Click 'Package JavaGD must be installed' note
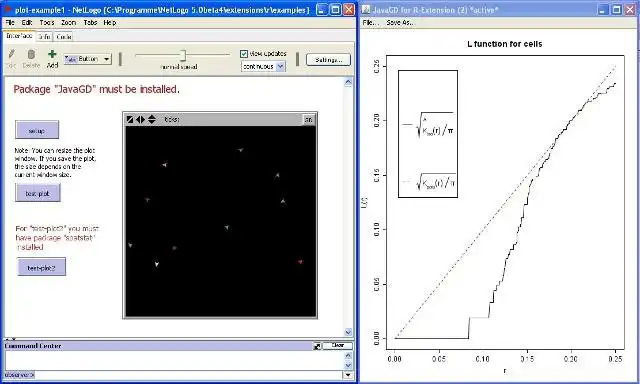The height and width of the screenshot is (384, 640). pos(96,89)
